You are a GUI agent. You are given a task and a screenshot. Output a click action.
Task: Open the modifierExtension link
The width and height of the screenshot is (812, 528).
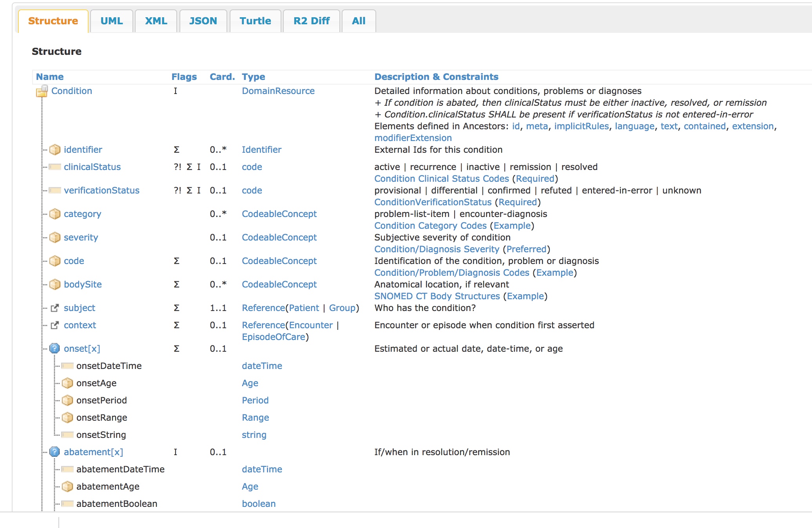pos(413,138)
